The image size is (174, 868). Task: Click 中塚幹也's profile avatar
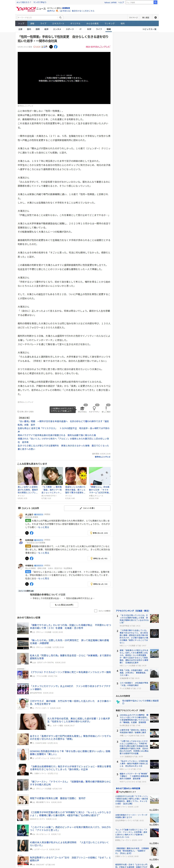click(21, 567)
